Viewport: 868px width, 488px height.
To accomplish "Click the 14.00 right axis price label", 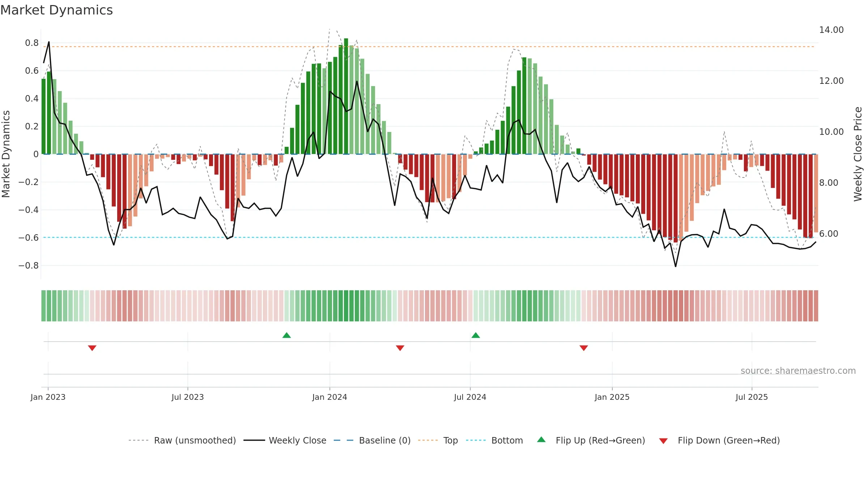I will click(831, 30).
